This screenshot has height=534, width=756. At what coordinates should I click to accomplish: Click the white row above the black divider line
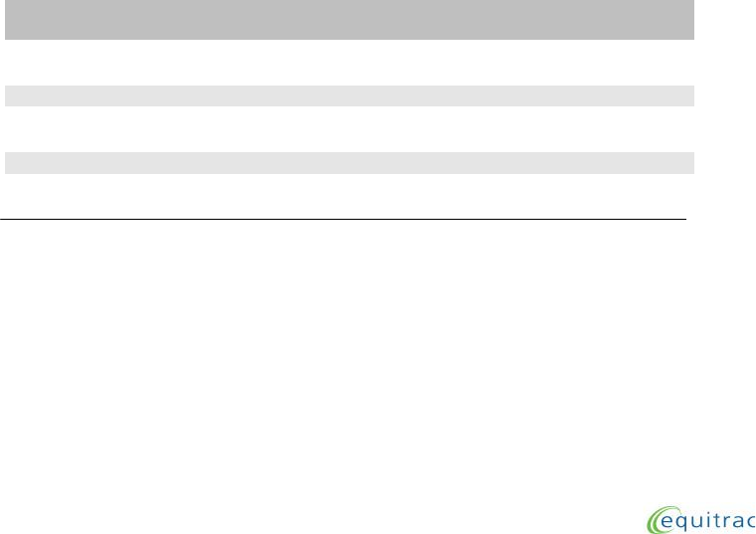[x=349, y=196]
